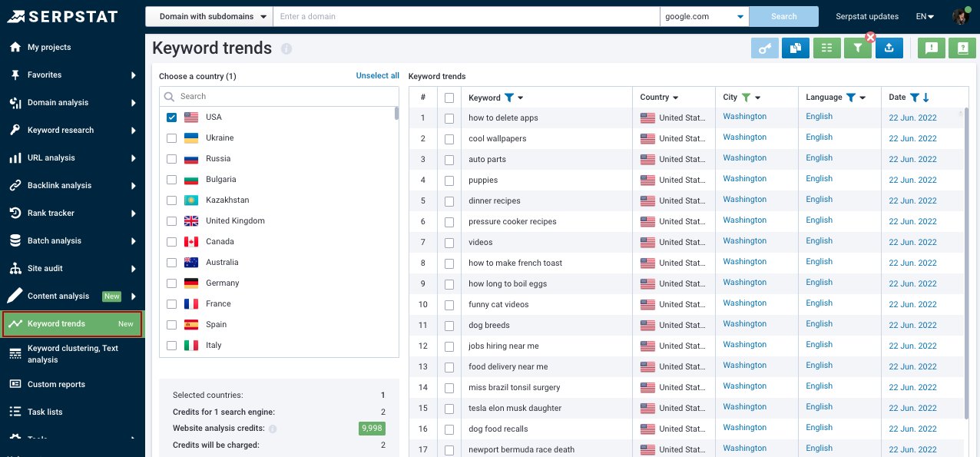Click the copy documents toolbar button
The width and height of the screenshot is (980, 457).
click(796, 48)
